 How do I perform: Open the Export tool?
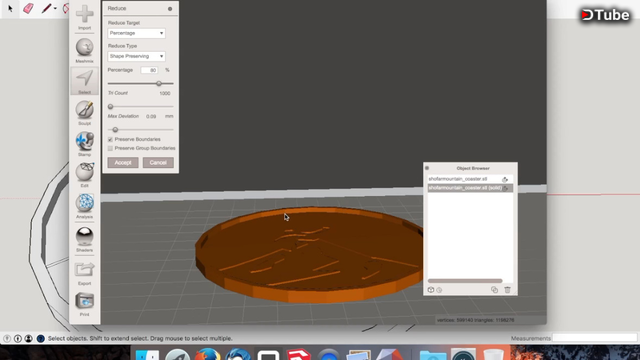(84, 273)
